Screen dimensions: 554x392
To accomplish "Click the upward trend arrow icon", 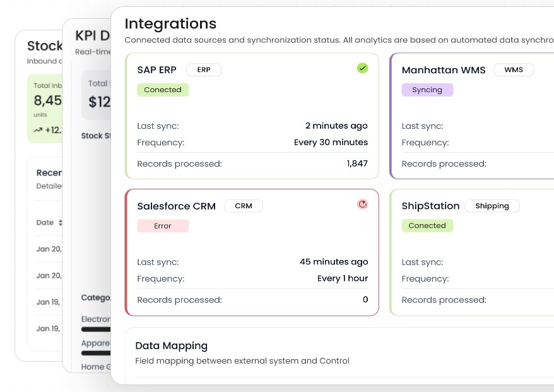I will [x=38, y=130].
